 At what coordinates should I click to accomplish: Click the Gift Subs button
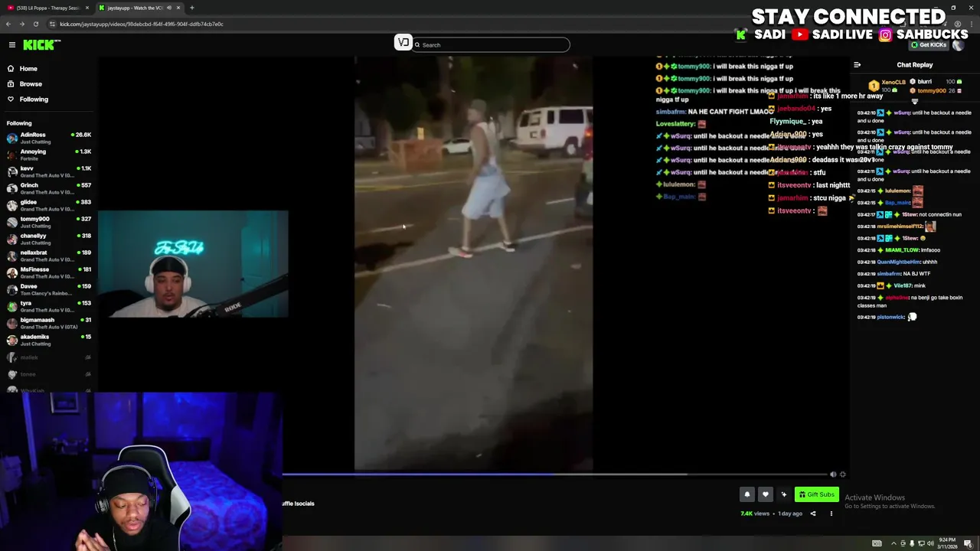[x=816, y=494]
